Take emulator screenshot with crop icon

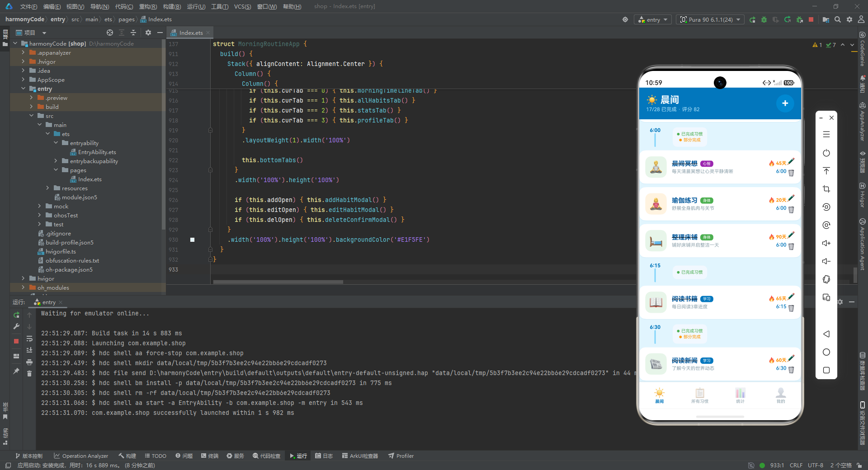coord(826,189)
